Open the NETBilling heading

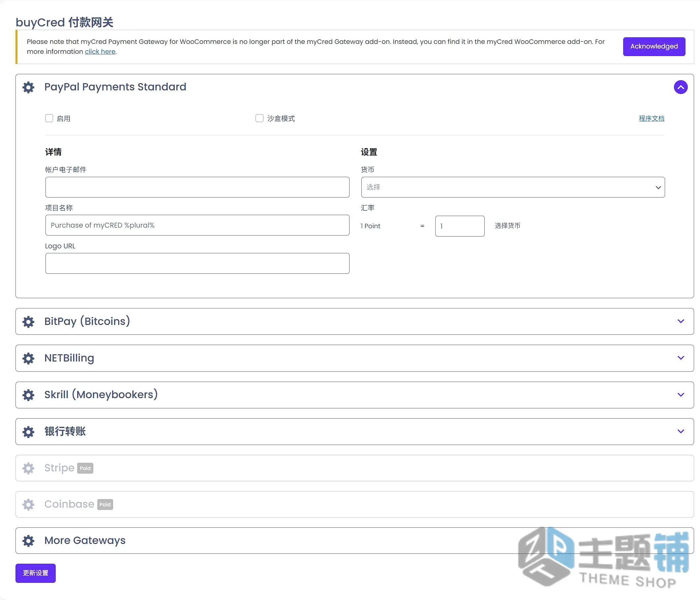tap(69, 358)
